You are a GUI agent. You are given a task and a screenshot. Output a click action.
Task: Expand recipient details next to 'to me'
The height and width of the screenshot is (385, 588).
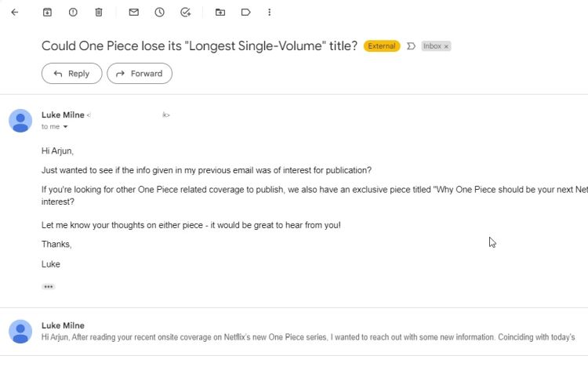[x=65, y=127]
